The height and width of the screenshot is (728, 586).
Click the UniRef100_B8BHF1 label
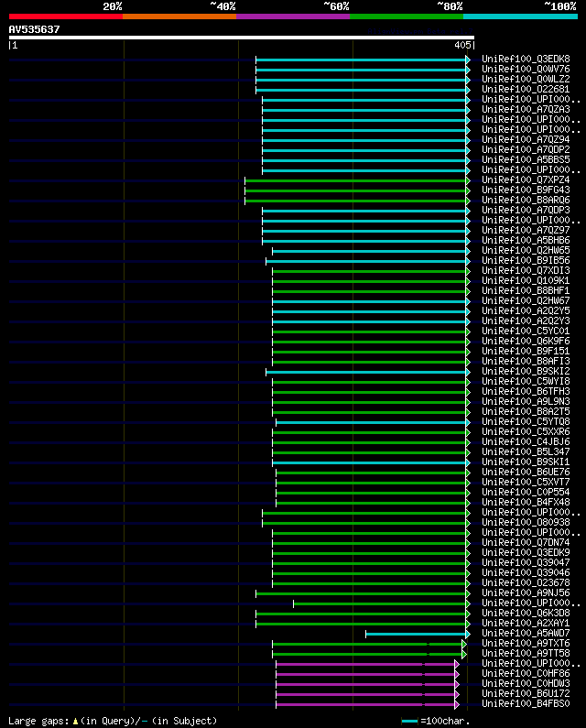pyautogui.click(x=526, y=290)
